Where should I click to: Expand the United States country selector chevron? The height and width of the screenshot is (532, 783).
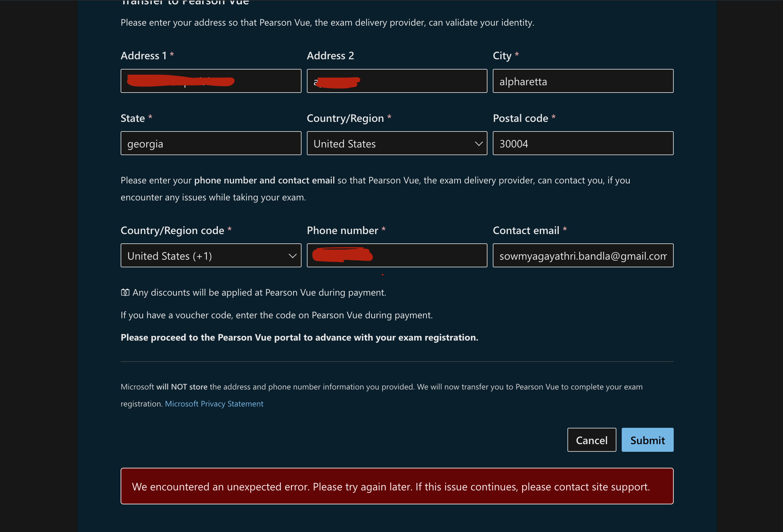point(479,143)
